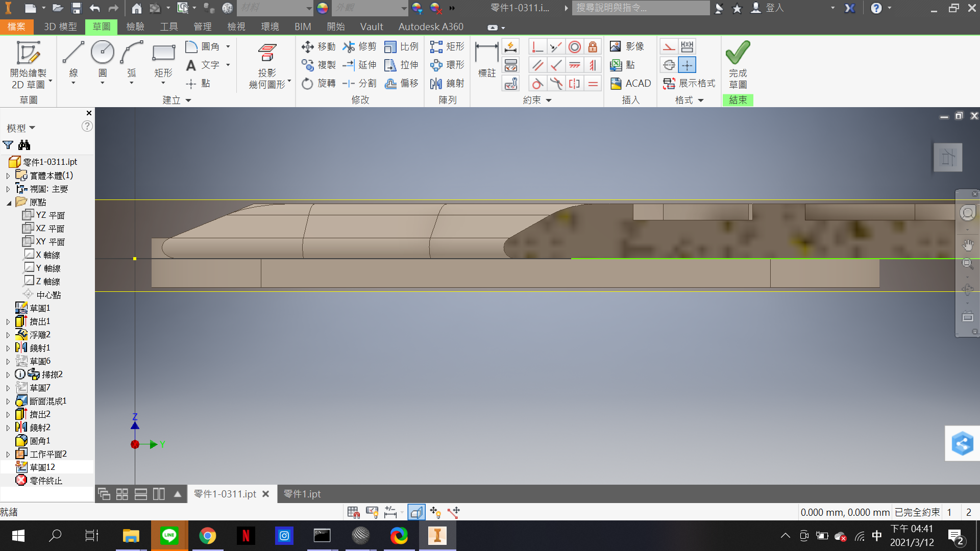Toggle the construction line format
The height and width of the screenshot is (551, 980).
pos(669,46)
